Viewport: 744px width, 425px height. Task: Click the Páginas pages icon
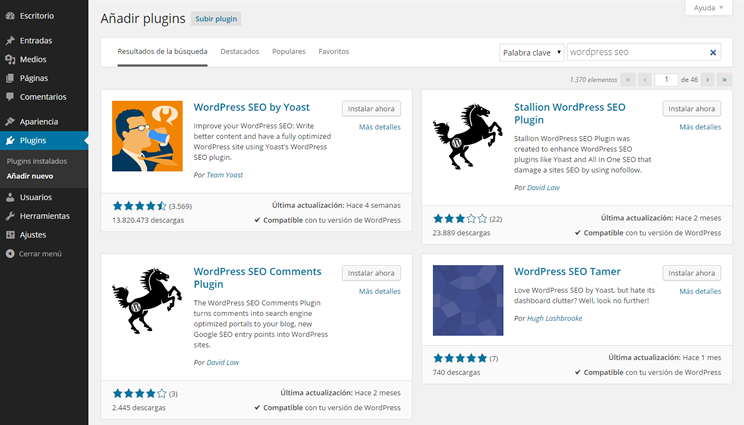pos(10,78)
